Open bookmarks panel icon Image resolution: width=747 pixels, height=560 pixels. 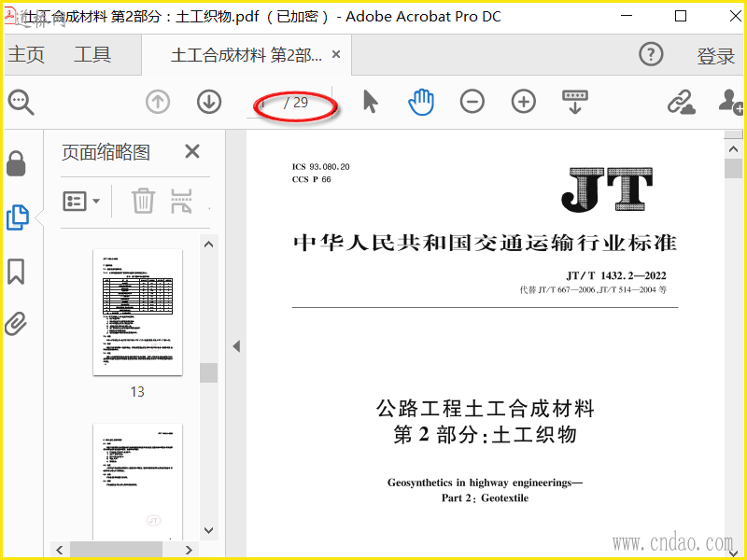pyautogui.click(x=16, y=272)
